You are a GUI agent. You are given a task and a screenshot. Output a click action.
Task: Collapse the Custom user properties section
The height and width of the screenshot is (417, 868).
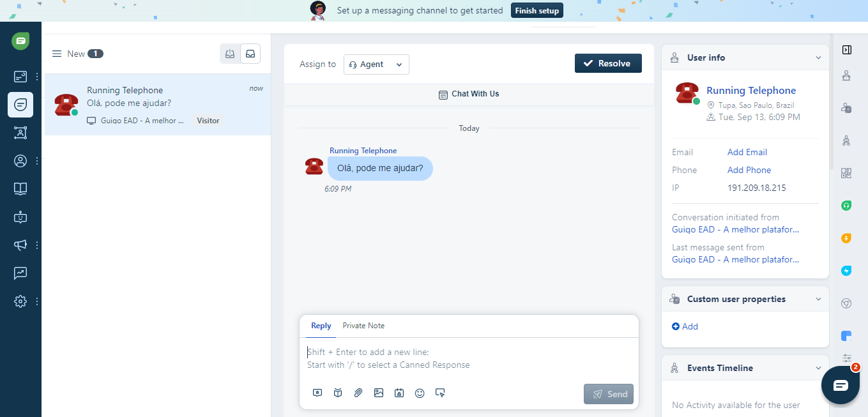click(x=818, y=299)
